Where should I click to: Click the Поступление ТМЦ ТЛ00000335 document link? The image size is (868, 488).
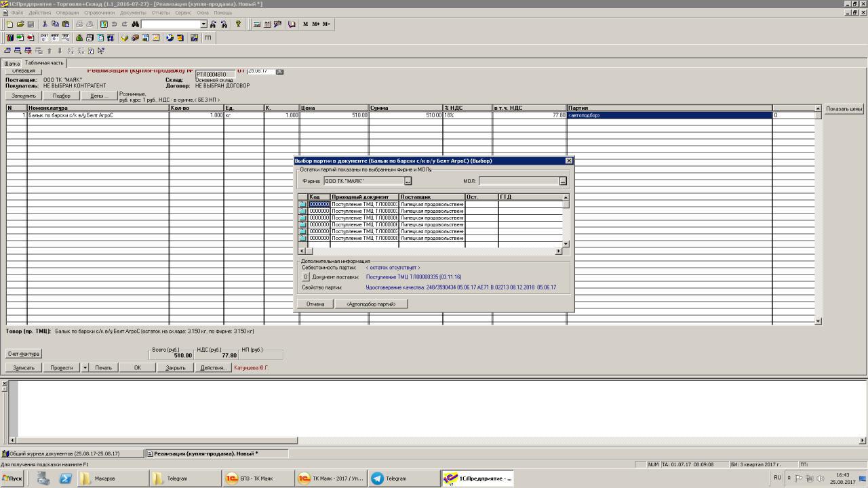(414, 277)
